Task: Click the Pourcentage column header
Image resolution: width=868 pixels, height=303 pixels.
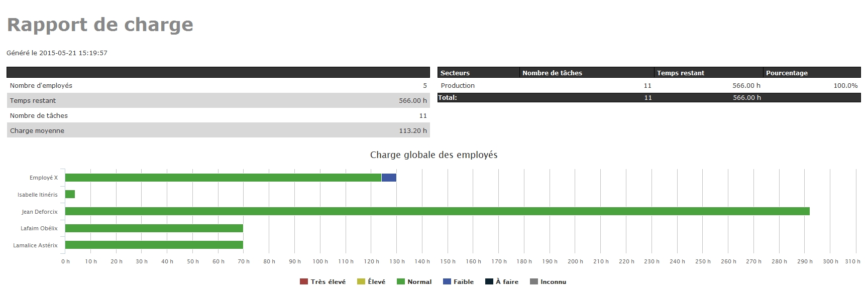Action: pyautogui.click(x=787, y=73)
